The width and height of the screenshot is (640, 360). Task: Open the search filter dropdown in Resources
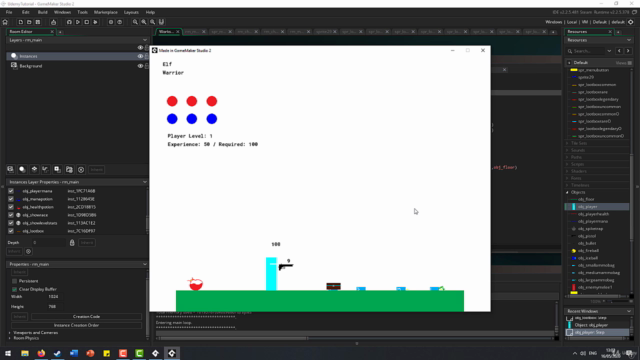pyautogui.click(x=609, y=51)
